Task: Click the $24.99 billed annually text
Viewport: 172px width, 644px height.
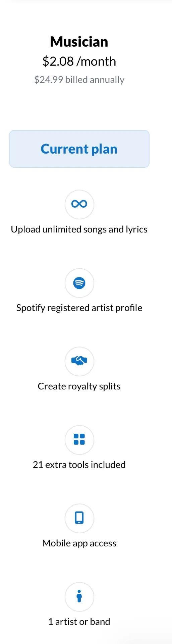Action: (x=79, y=80)
